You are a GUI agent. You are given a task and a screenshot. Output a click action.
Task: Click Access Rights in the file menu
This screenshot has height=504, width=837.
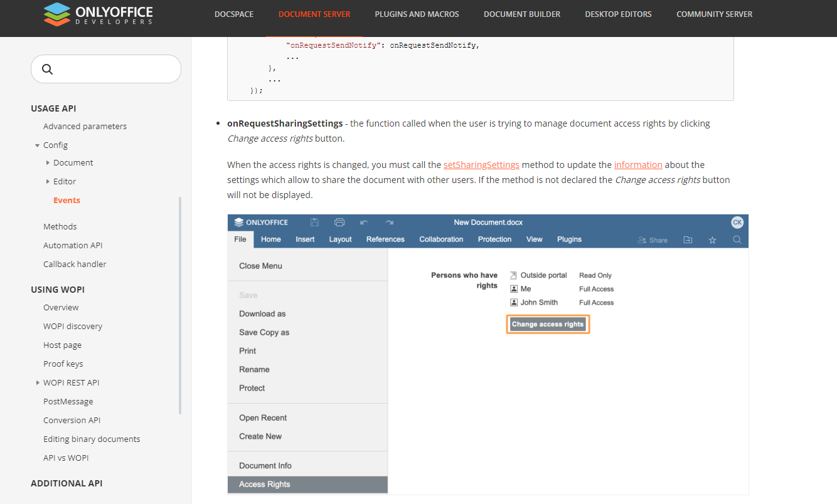pos(307,485)
